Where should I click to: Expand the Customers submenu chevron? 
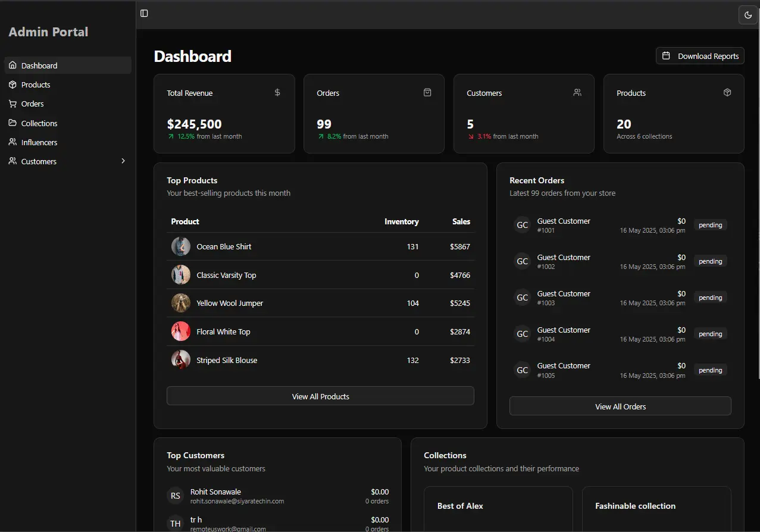pos(123,161)
